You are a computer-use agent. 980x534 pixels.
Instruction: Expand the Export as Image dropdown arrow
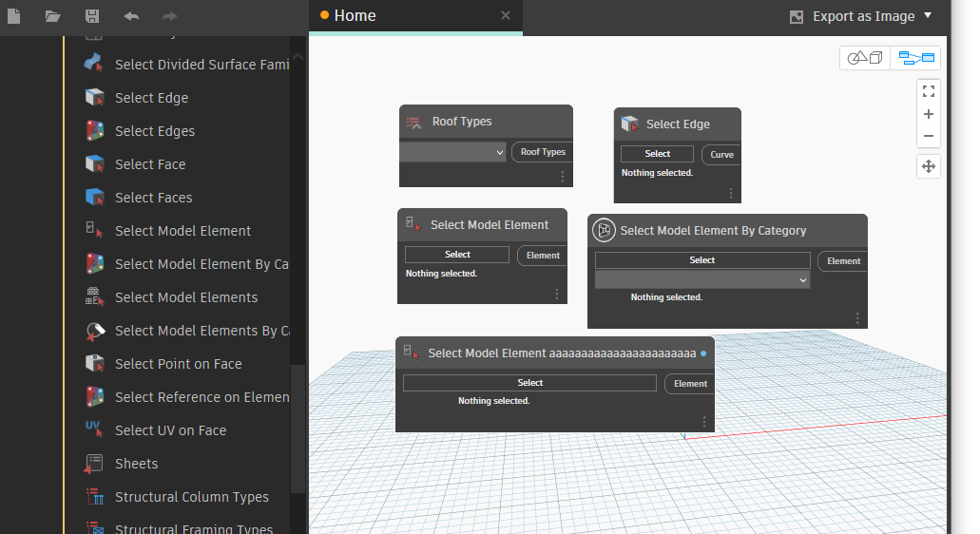tap(928, 15)
